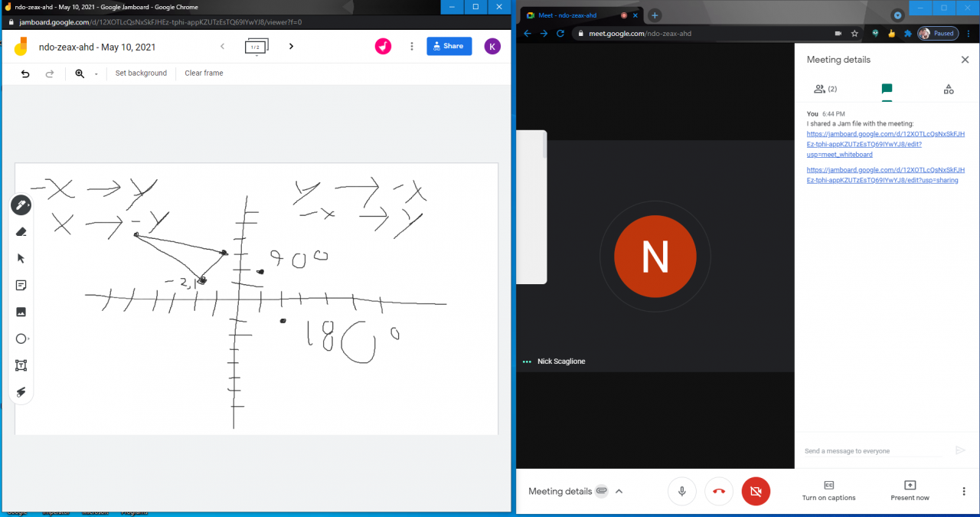Undo the last Jamboard action
980x517 pixels.
(x=25, y=74)
